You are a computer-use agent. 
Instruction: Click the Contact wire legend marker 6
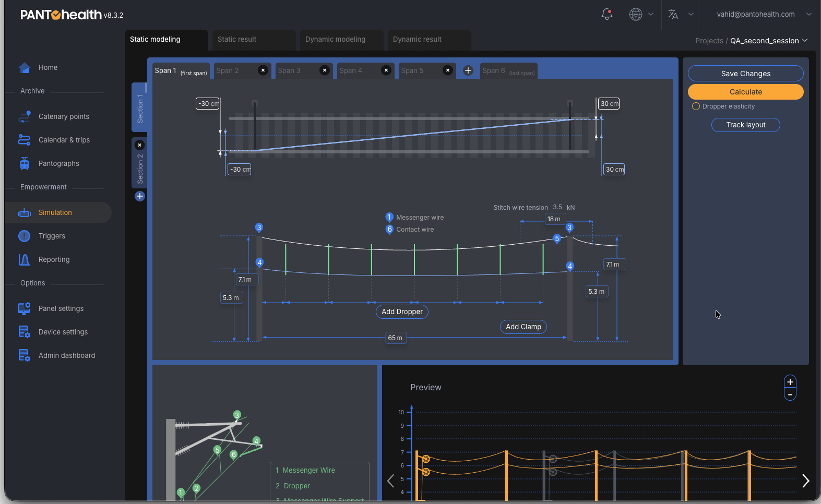pos(389,229)
